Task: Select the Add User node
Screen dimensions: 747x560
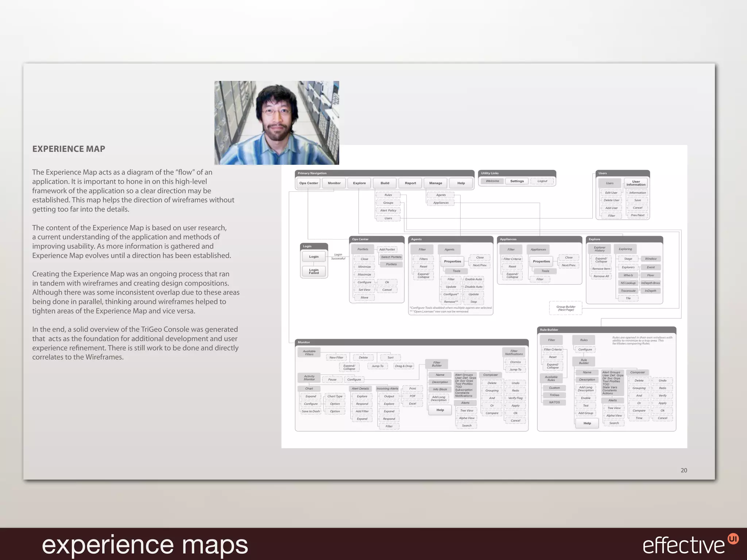Action: pyautogui.click(x=611, y=208)
